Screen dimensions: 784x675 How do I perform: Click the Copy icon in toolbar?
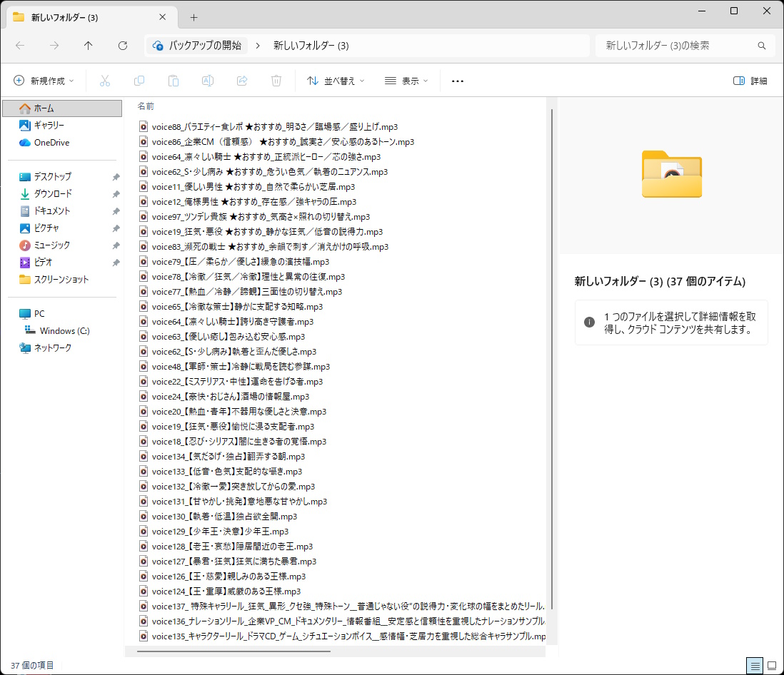139,81
